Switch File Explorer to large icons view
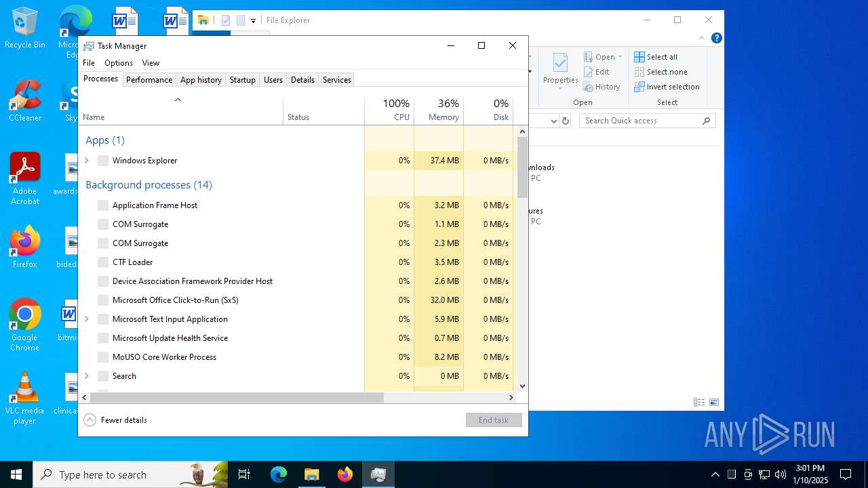Screen dimensions: 868x488 pyautogui.click(x=713, y=402)
